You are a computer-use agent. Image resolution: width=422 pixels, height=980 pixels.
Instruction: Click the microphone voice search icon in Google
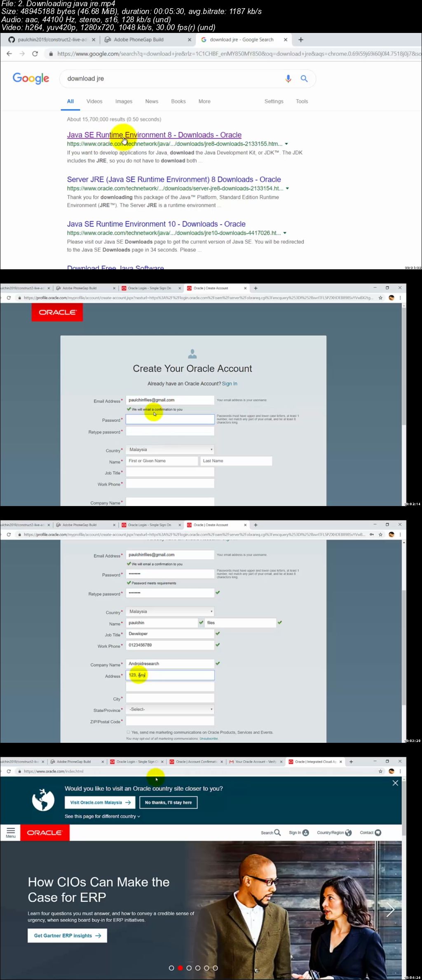tap(288, 79)
